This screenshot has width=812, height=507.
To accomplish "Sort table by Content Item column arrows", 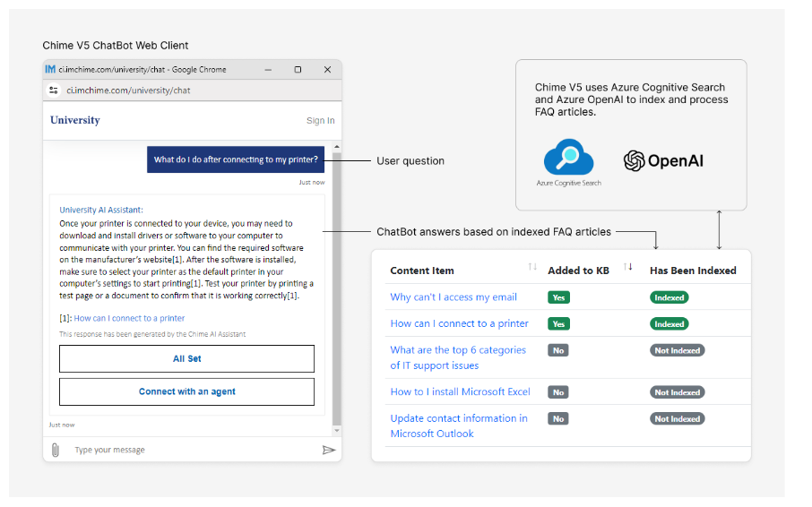I will [x=532, y=267].
